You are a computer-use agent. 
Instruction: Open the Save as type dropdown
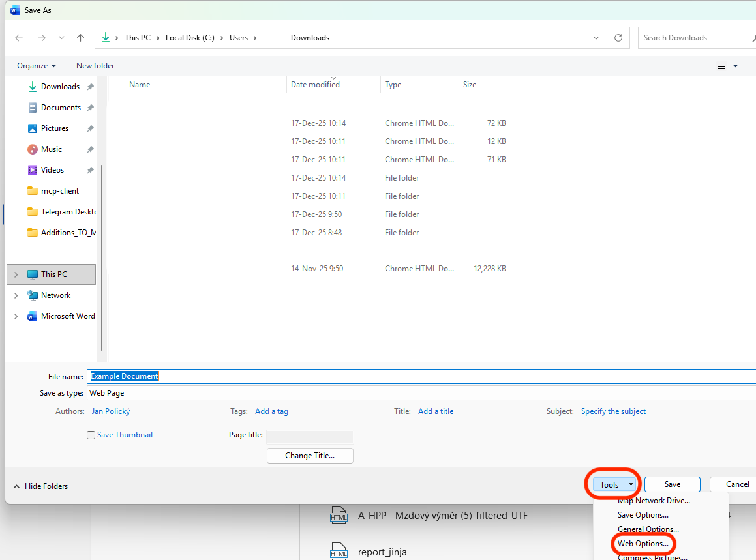[421, 393]
